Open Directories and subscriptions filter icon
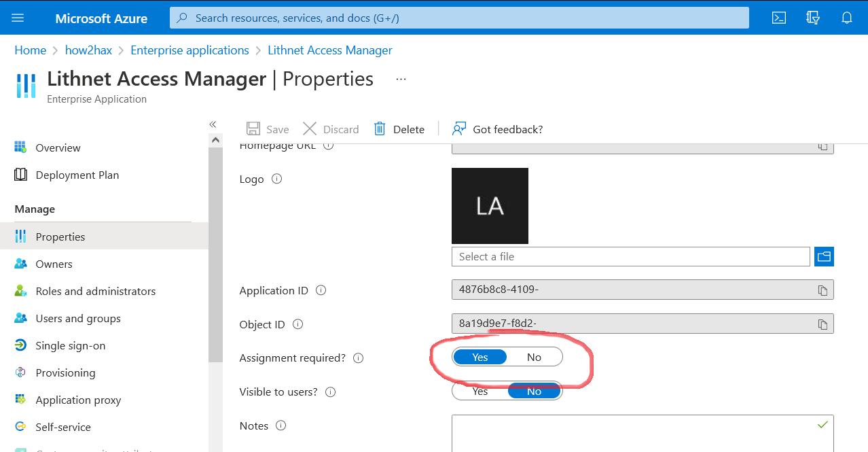The image size is (868, 452). [813, 18]
